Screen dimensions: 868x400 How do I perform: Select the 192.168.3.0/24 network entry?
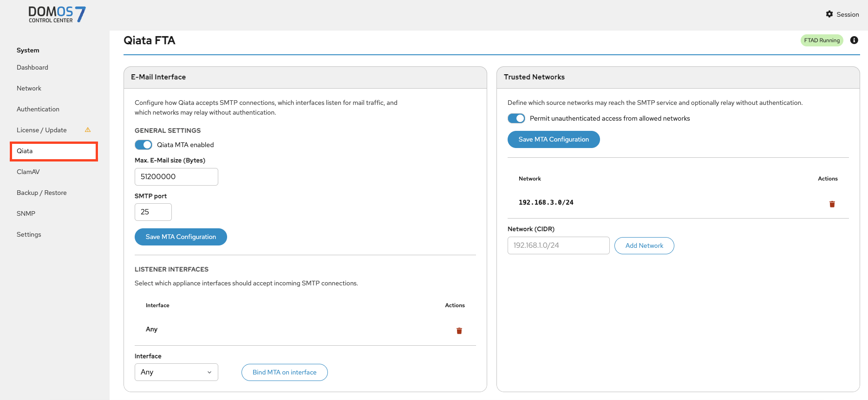546,202
